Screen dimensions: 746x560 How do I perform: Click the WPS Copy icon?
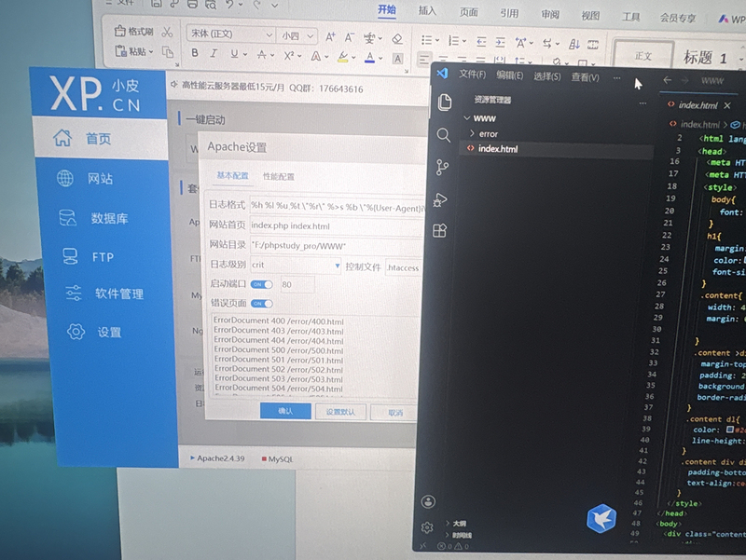(x=168, y=51)
